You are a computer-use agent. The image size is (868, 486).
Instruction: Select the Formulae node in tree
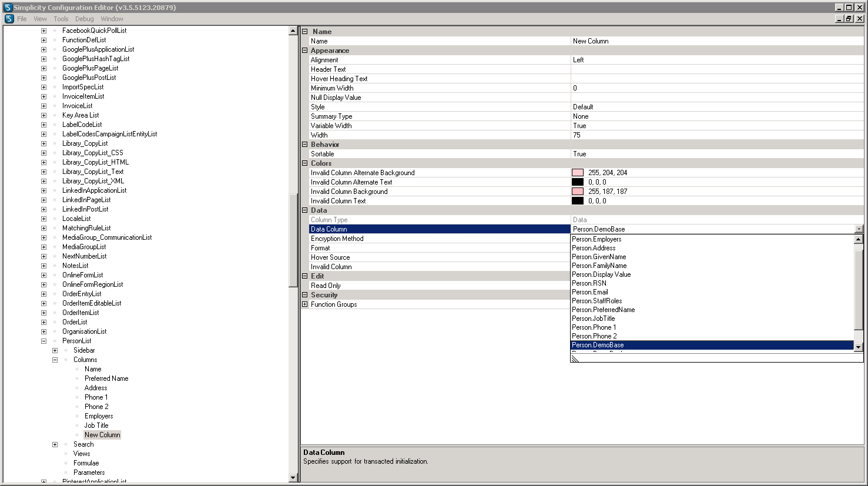coord(86,463)
